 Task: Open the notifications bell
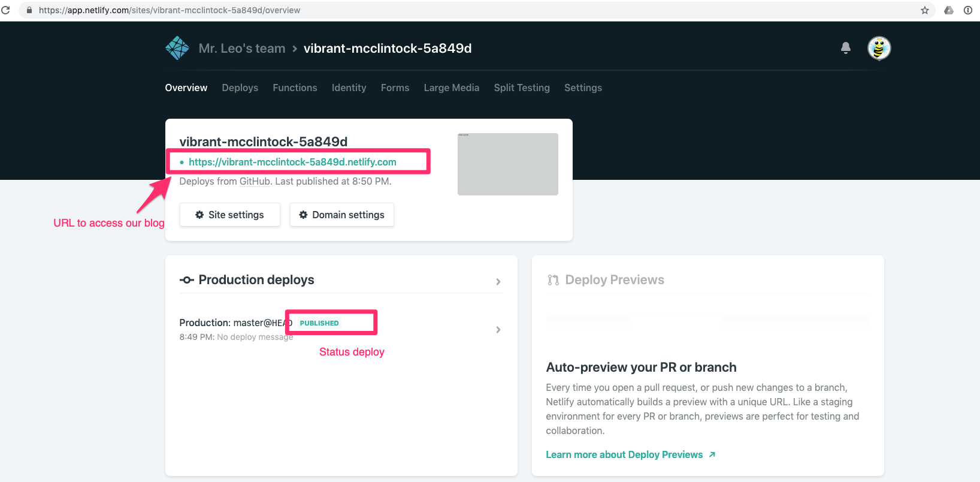(846, 48)
